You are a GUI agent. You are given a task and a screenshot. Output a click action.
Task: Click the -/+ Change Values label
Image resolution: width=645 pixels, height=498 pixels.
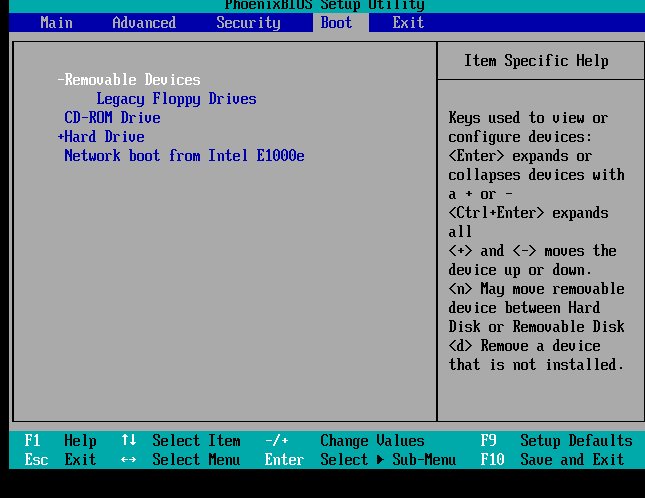345,441
